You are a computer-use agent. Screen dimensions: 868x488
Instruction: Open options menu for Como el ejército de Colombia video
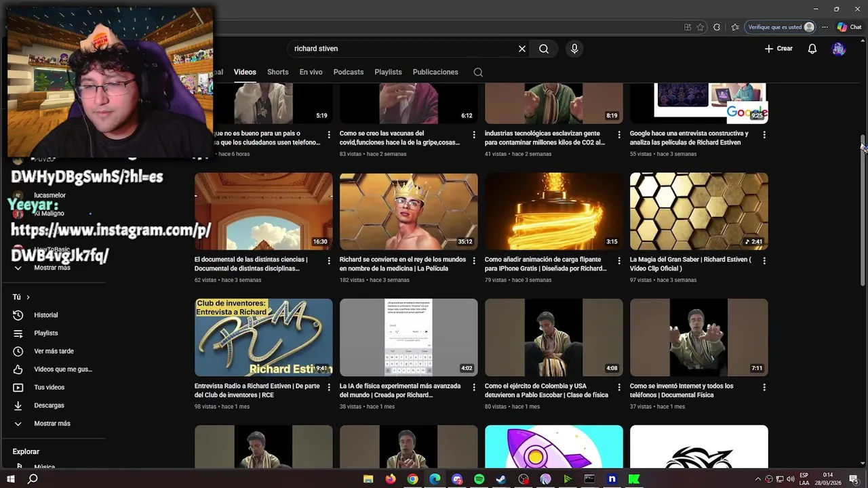pyautogui.click(x=619, y=388)
